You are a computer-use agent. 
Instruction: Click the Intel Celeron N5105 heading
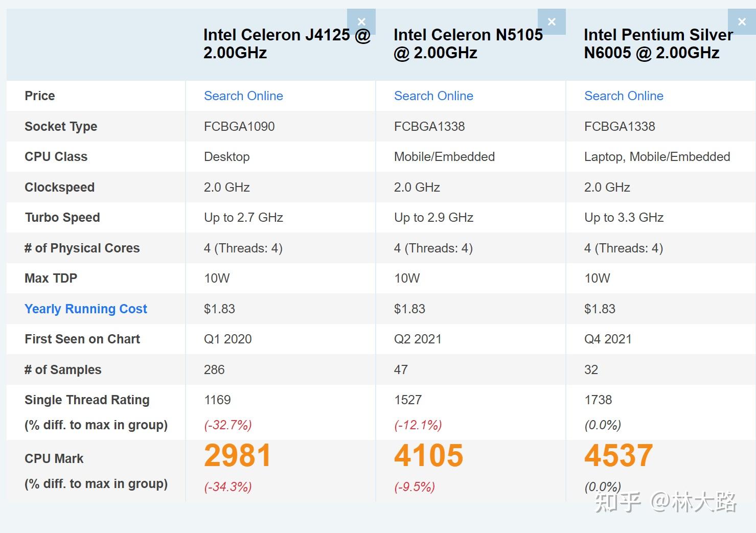468,43
